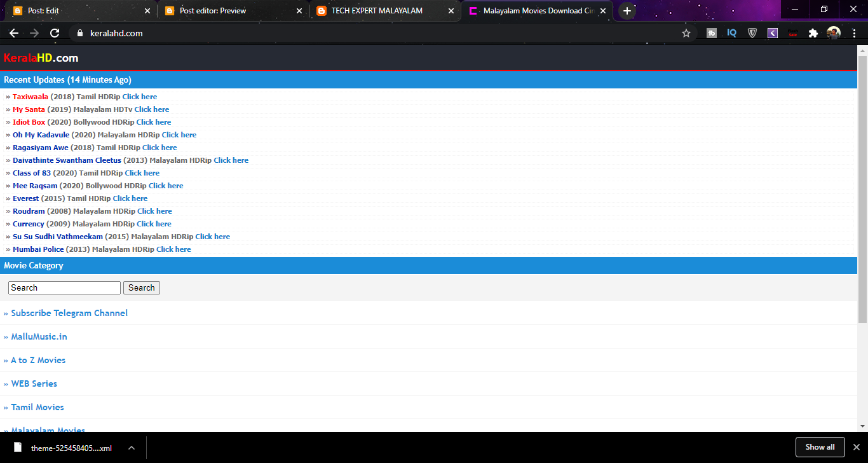Focus the Search text field
This screenshot has height=463, width=868.
coord(64,287)
